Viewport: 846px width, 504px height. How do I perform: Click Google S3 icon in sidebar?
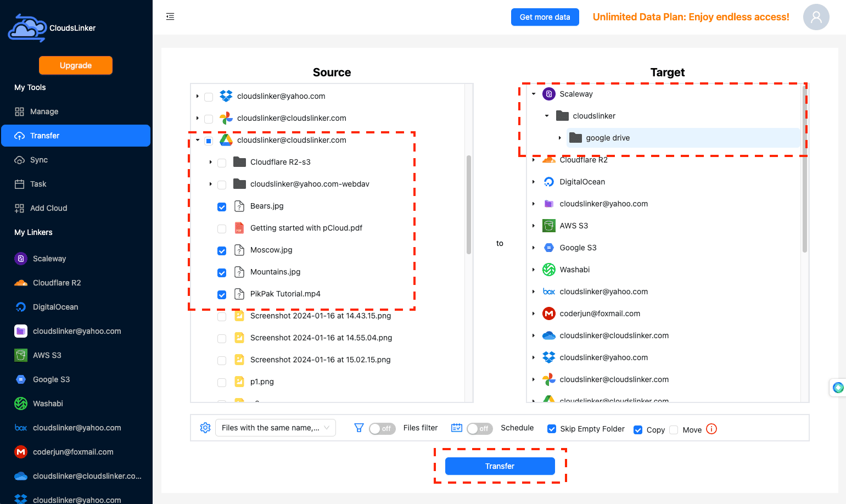point(21,379)
